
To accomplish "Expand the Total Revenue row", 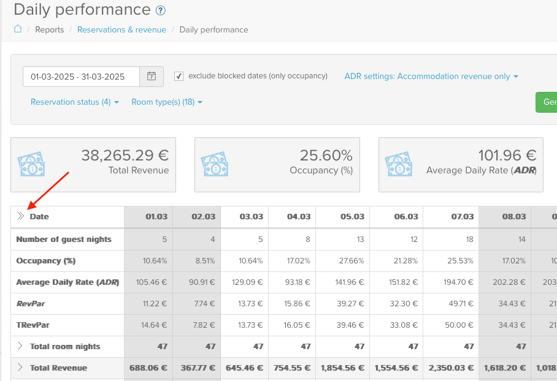I will (20, 367).
